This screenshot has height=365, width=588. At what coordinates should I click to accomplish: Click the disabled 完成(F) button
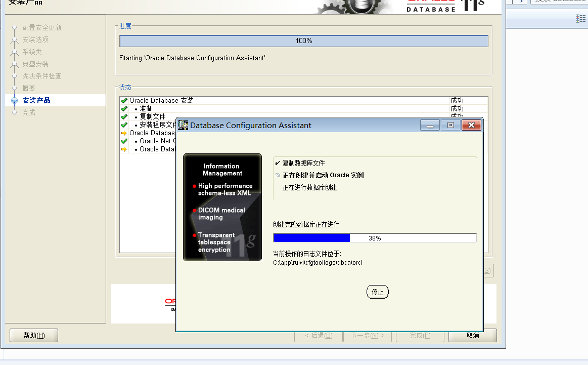pos(420,336)
